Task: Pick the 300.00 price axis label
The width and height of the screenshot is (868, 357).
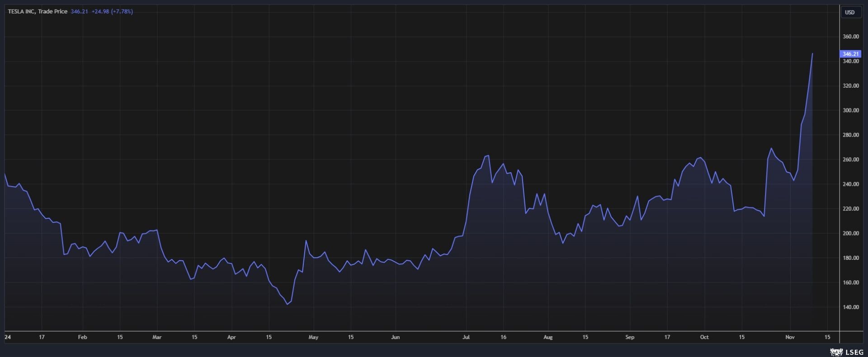Action: [851, 110]
